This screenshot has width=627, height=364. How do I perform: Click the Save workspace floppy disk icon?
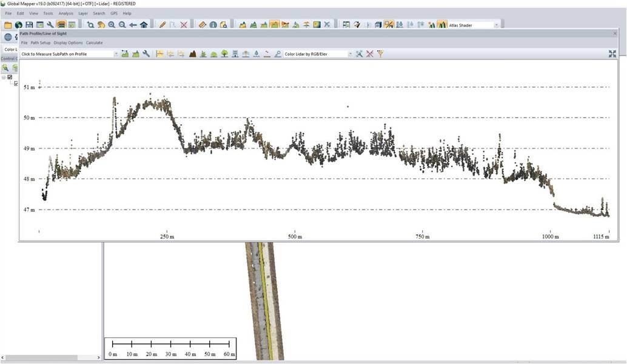click(29, 25)
